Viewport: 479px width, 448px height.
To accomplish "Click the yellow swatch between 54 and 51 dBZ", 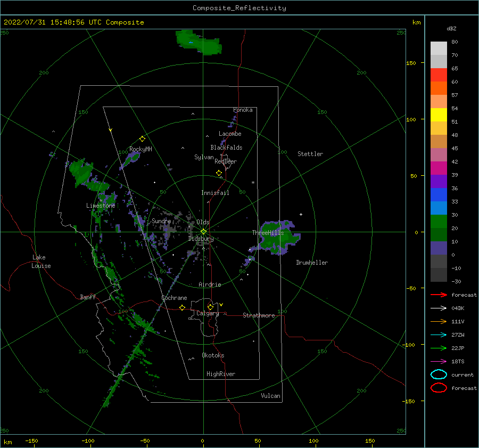I will click(x=439, y=115).
